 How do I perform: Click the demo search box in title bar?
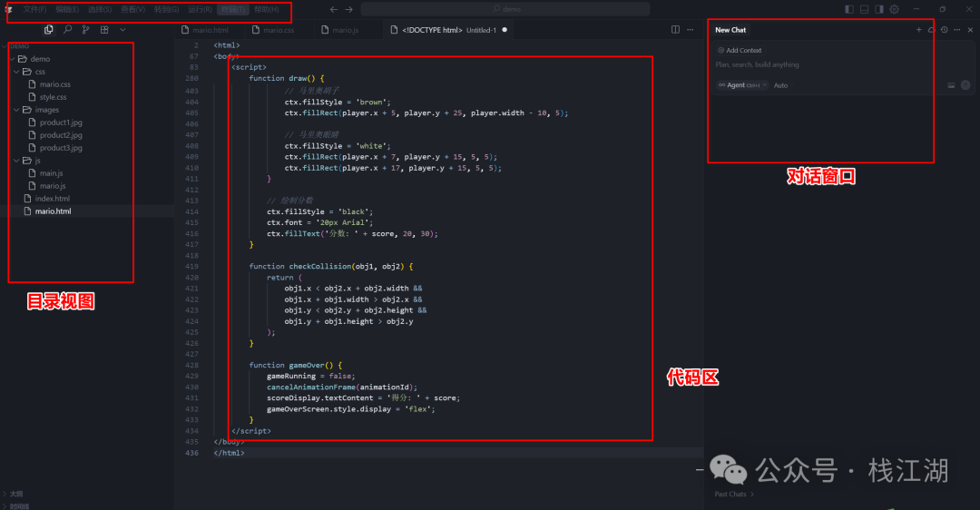pyautogui.click(x=505, y=9)
